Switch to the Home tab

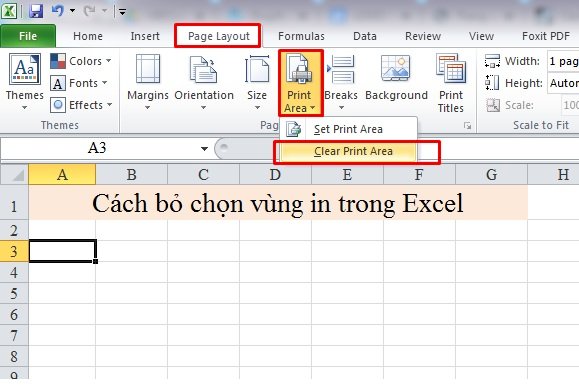[88, 36]
